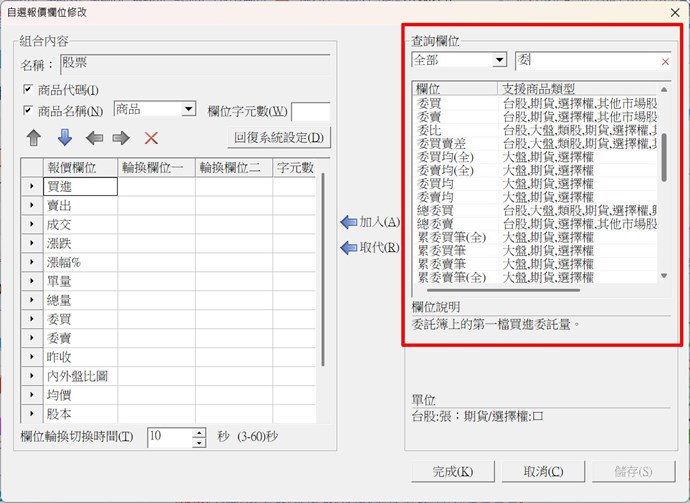690x503 pixels.
Task: Click the 欄位字元數(W) input field
Action: pos(310,110)
